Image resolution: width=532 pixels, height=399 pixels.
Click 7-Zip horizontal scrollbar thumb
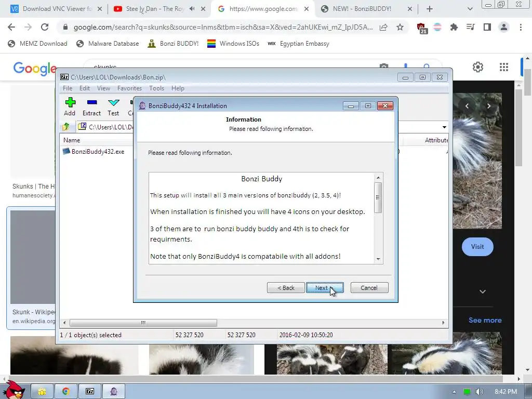143,323
